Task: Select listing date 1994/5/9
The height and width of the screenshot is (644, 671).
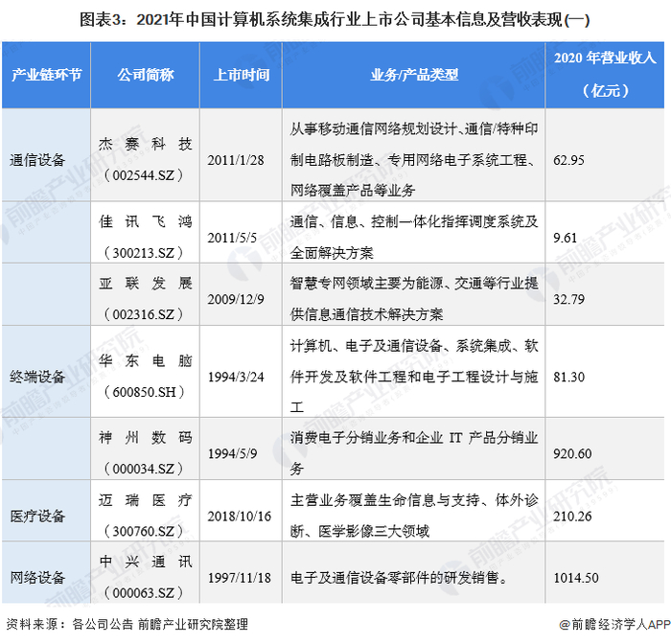Action: (x=232, y=453)
